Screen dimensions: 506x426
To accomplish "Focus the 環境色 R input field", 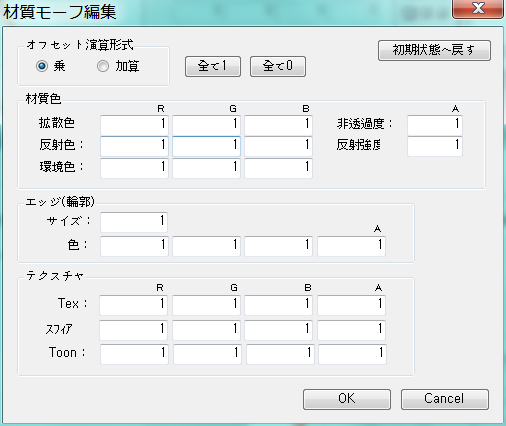I will [x=134, y=168].
